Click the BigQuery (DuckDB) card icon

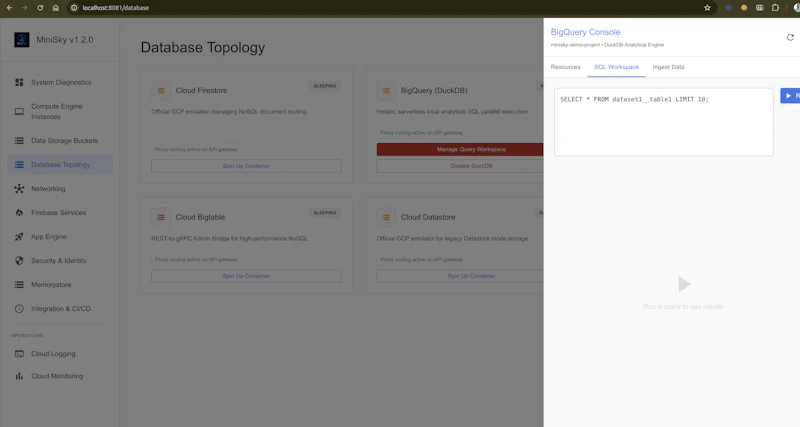(x=386, y=91)
